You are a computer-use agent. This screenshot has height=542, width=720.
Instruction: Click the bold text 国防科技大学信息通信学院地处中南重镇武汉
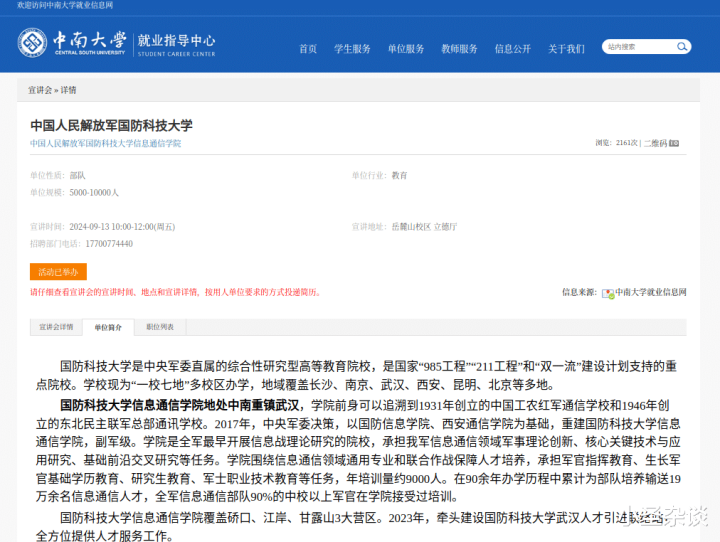coord(180,405)
